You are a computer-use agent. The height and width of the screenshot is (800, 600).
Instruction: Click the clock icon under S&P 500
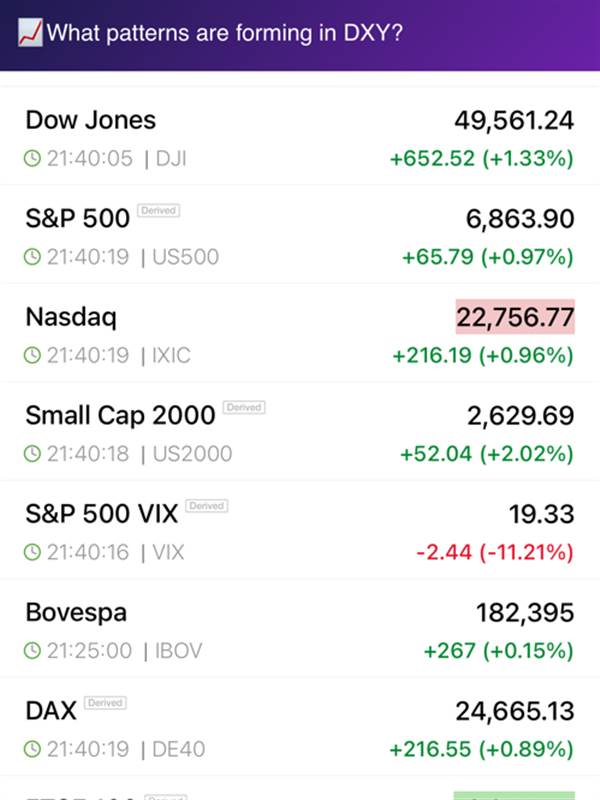pos(33,257)
